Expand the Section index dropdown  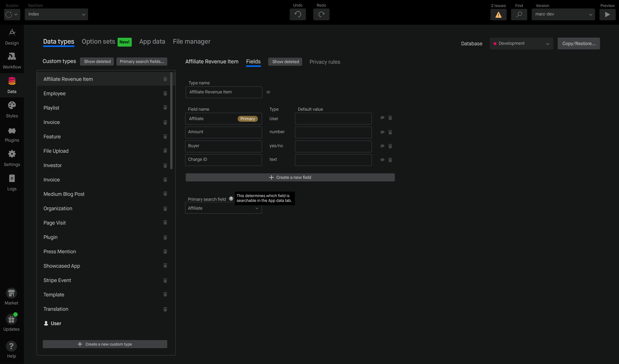(56, 14)
